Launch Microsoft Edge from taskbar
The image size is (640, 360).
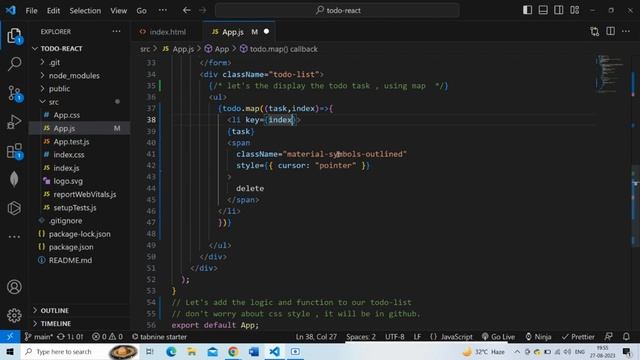(171, 351)
